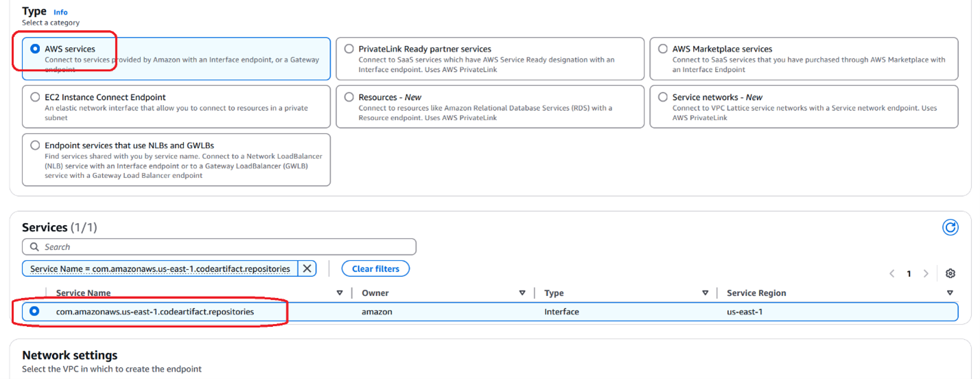Go to next page of services
Screen dimensions: 980x379
click(926, 273)
